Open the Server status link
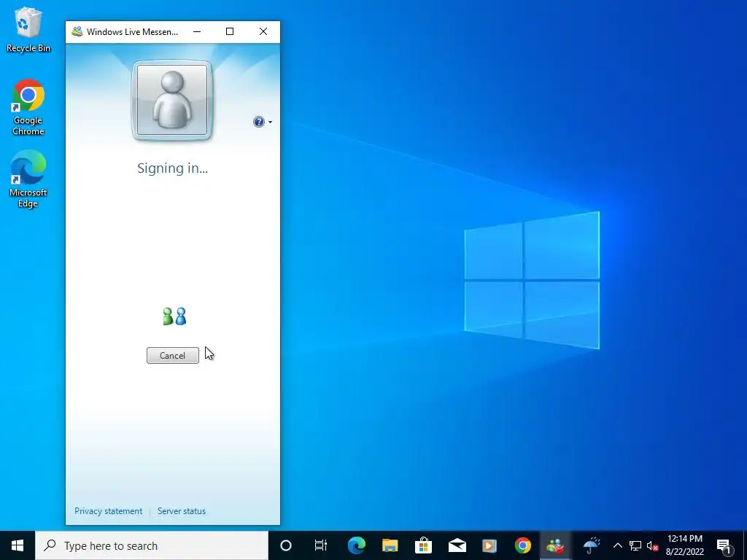The width and height of the screenshot is (747, 560). click(182, 511)
